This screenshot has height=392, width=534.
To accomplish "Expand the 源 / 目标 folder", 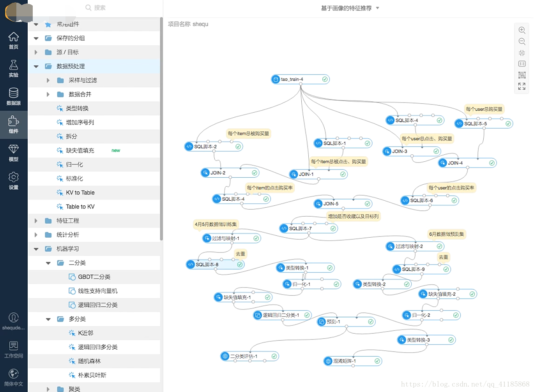I will 36,52.
